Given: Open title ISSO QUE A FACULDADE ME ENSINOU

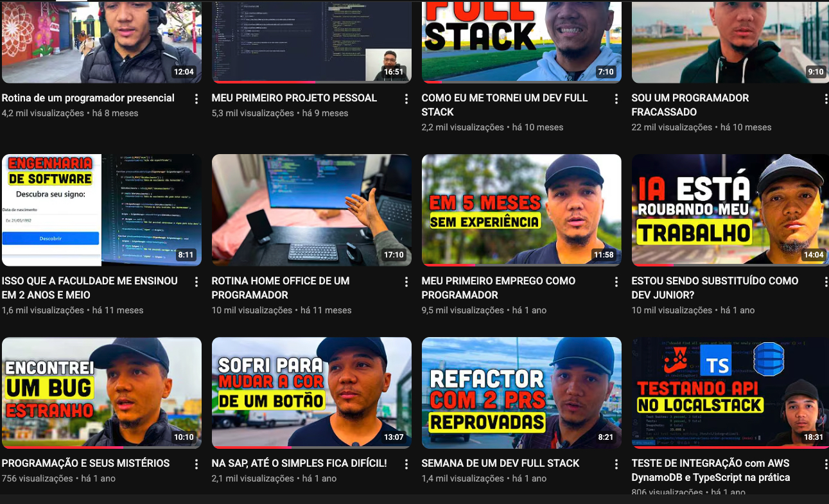Looking at the screenshot, I should click(x=90, y=288).
